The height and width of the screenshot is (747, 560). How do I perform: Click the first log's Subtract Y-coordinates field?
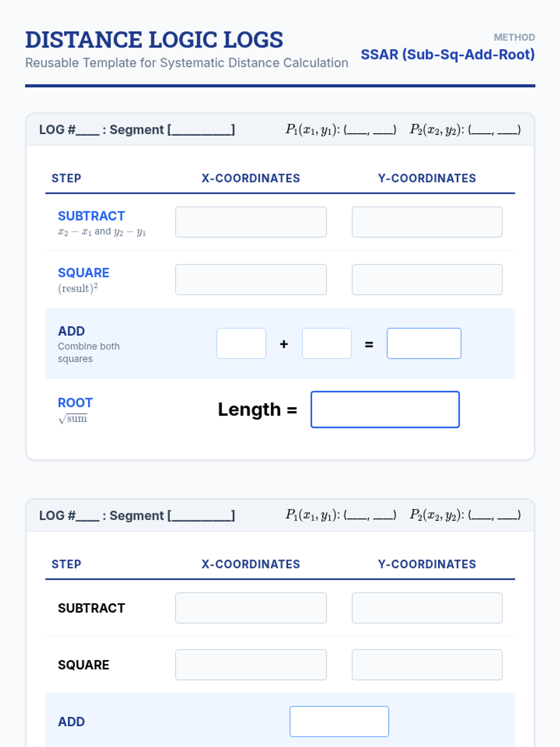[427, 222]
